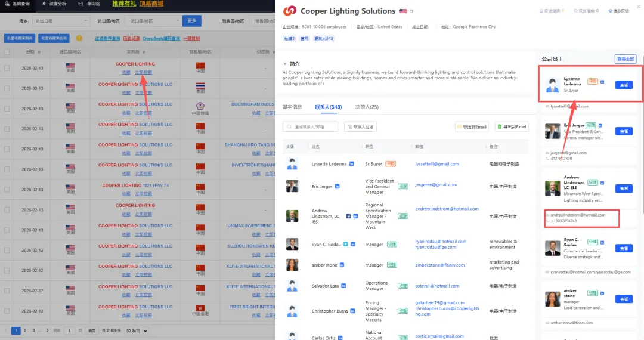This screenshot has height=340, width=644.
Task: Sort table by 采购商 column arrows
Action: (x=144, y=52)
